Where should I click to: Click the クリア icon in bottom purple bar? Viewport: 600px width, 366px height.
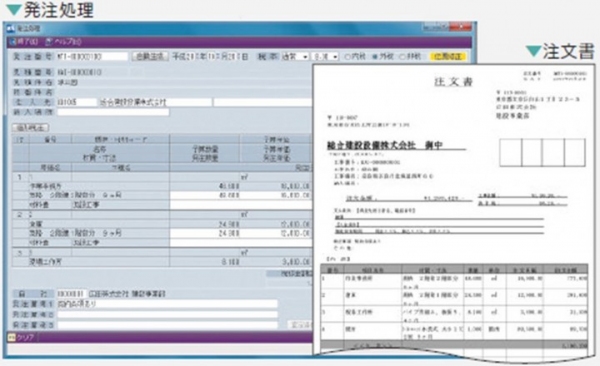click(11, 337)
